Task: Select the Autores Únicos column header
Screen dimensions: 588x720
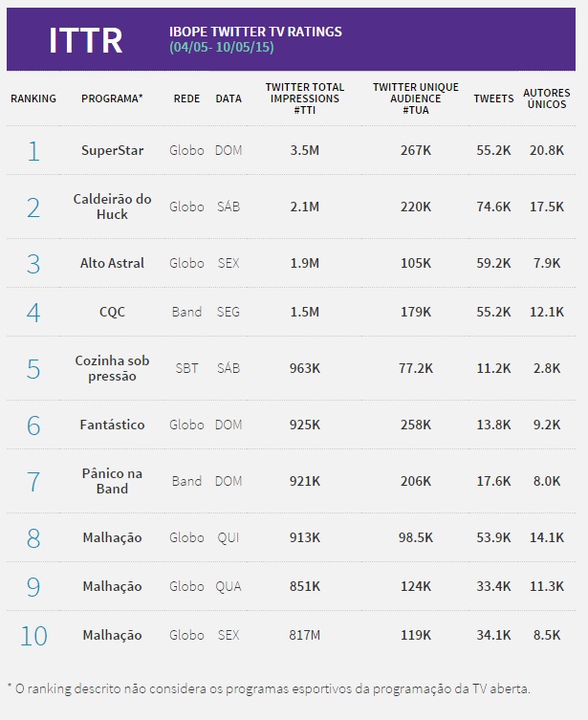Action: click(547, 98)
